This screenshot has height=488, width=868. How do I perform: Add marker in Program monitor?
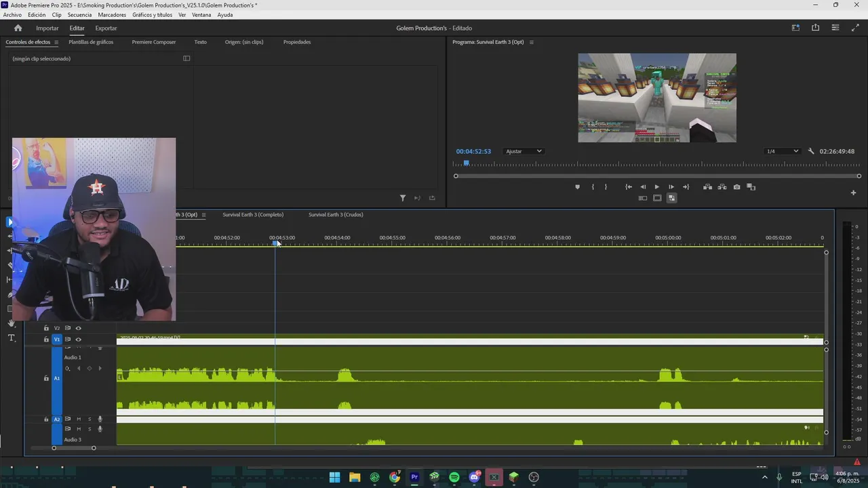click(577, 187)
